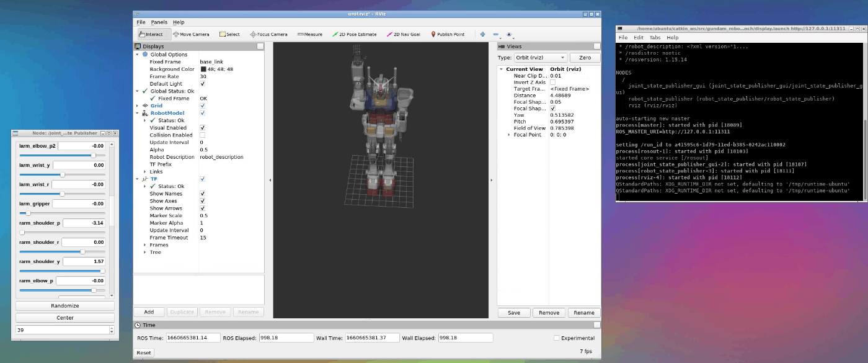868x363 pixels.
Task: Uncheck Visual Enabled
Action: pyautogui.click(x=203, y=128)
